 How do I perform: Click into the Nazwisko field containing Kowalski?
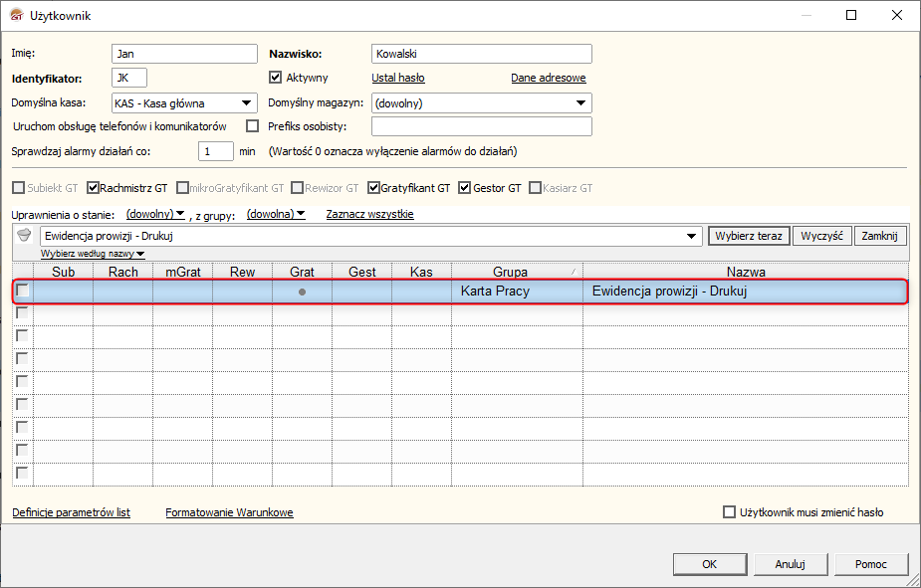click(x=482, y=54)
